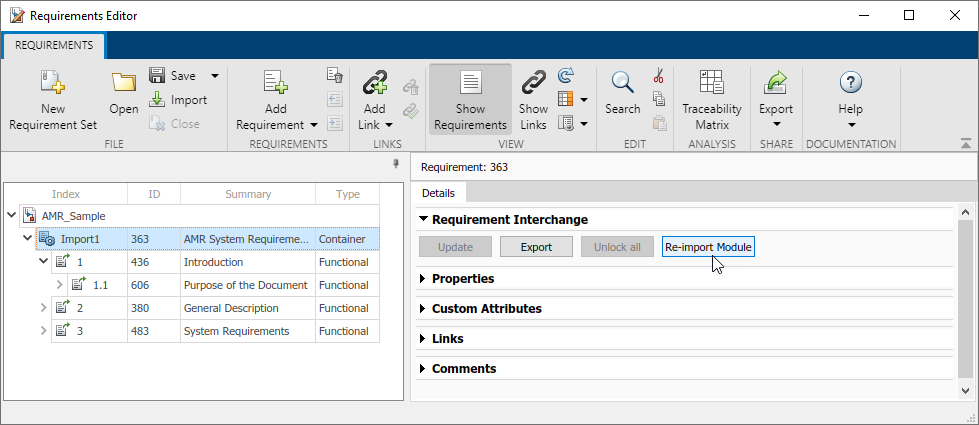979x425 pixels.
Task: Switch to the REQUIREMENTS ribbon tab
Action: tap(54, 45)
